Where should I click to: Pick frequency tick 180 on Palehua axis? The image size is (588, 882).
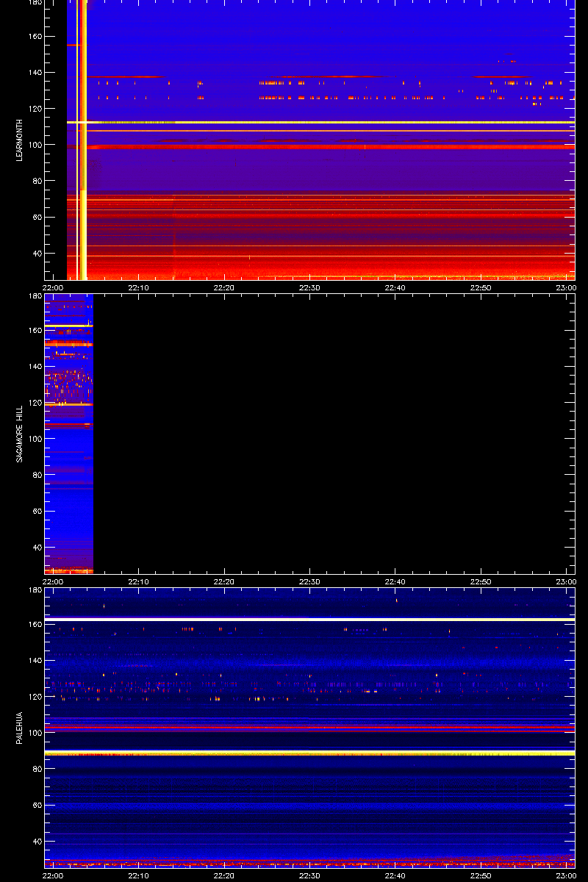(35, 591)
